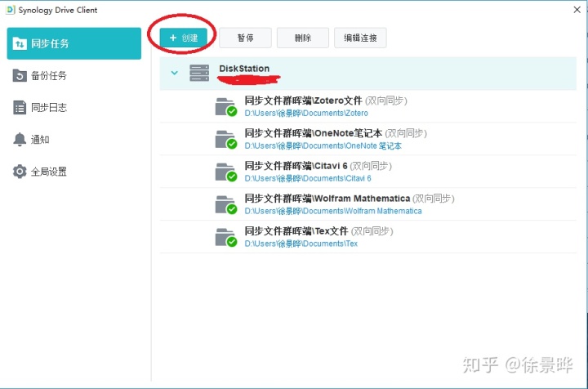Viewport: 588px width, 389px height.
Task: Click the DiskStation server icon
Action: (x=199, y=73)
